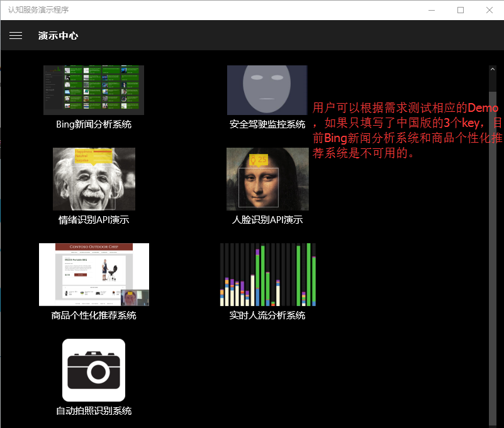Select the 实时人流分析系统 label
504x428 pixels.
(x=267, y=316)
